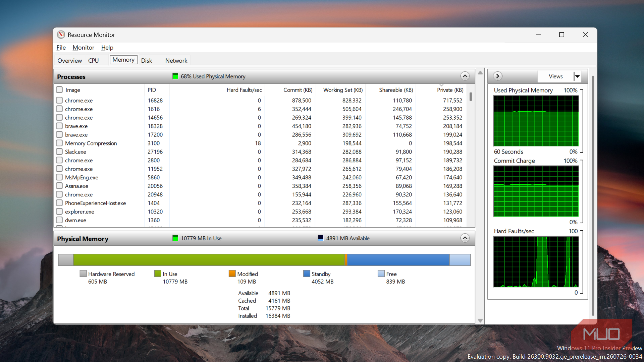644x362 pixels.
Task: Check the chrome.exe PID 16828 checkbox
Action: coord(59,100)
